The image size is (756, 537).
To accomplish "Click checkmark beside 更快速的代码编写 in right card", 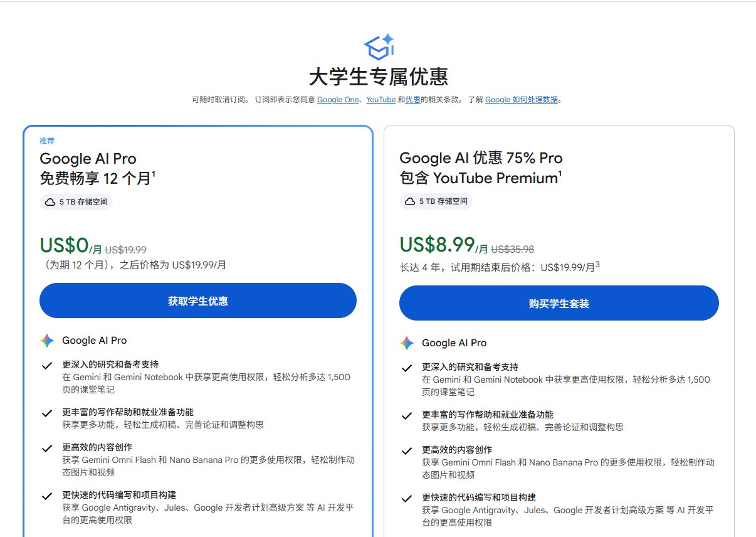I will tap(406, 498).
